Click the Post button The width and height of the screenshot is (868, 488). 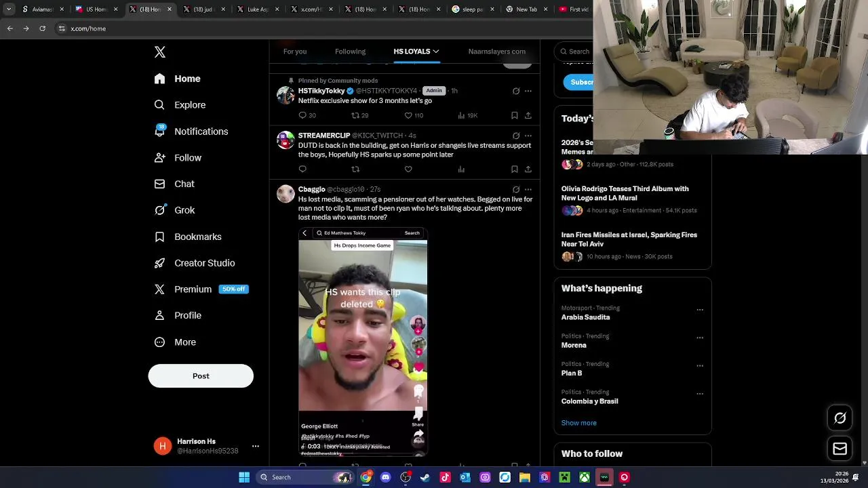coord(201,376)
